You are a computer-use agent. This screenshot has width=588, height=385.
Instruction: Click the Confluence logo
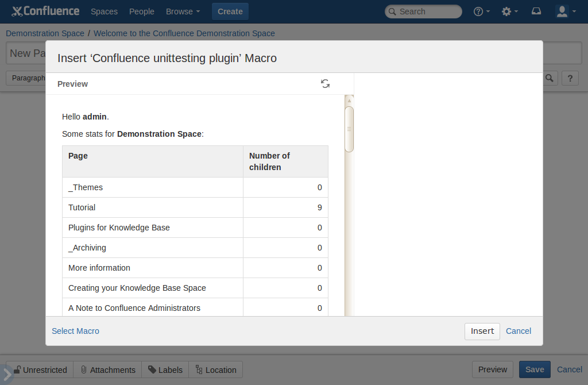tap(46, 11)
